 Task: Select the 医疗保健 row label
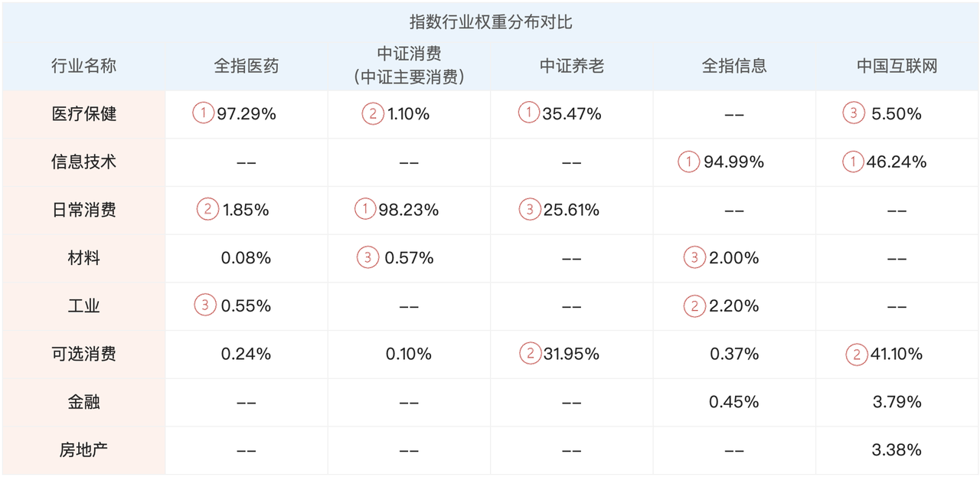(83, 114)
